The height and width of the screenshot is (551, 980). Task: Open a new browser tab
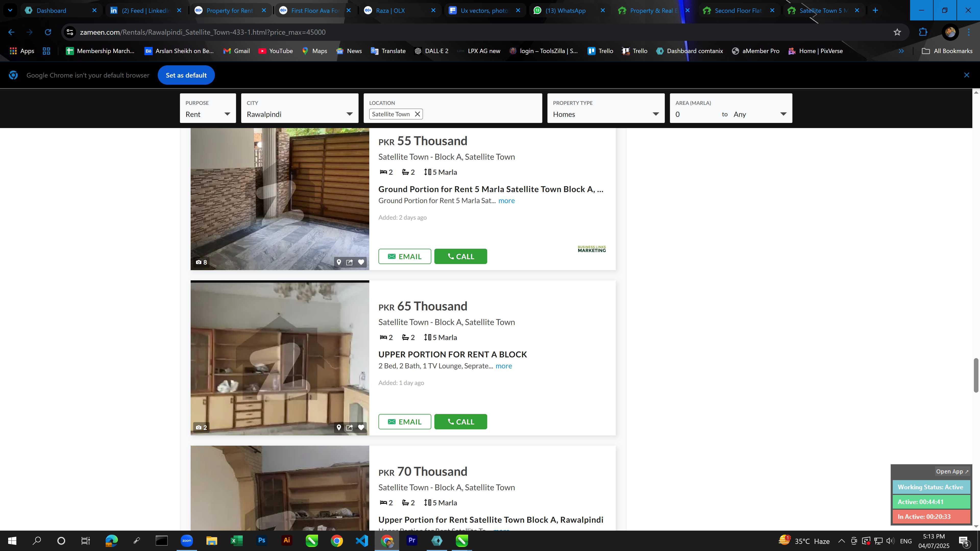[x=875, y=10]
